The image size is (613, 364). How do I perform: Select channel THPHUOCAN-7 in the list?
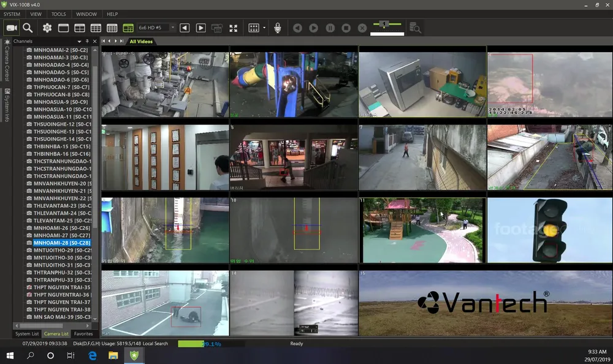pyautogui.click(x=61, y=87)
